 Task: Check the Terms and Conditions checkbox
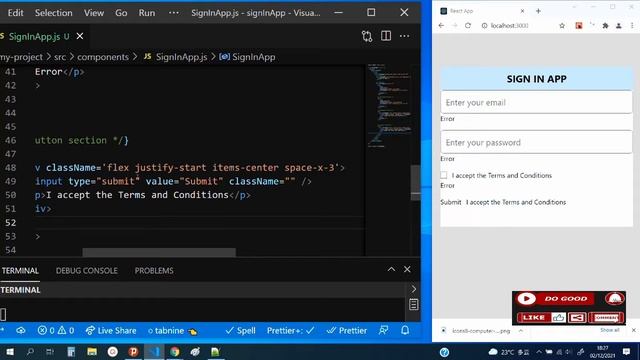pyautogui.click(x=444, y=175)
